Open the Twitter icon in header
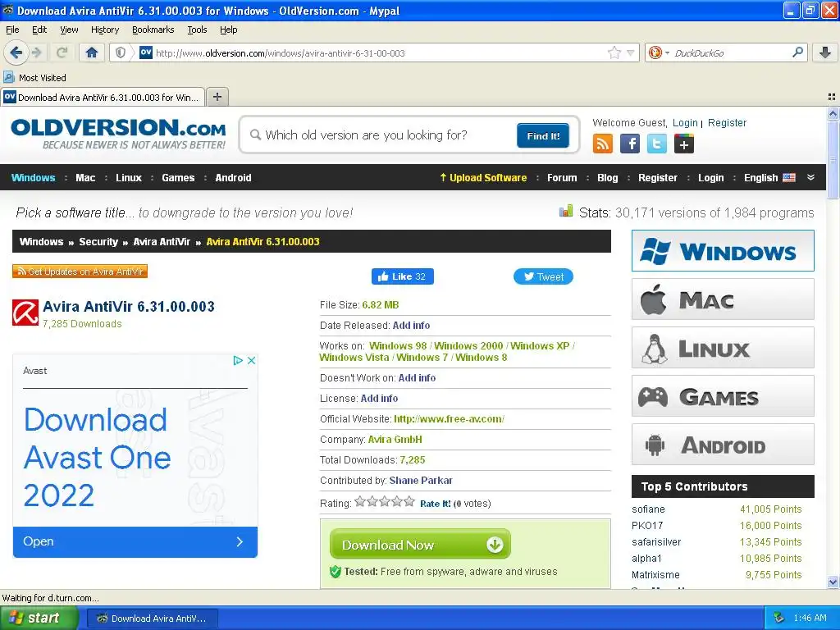The image size is (840, 630). 657,144
